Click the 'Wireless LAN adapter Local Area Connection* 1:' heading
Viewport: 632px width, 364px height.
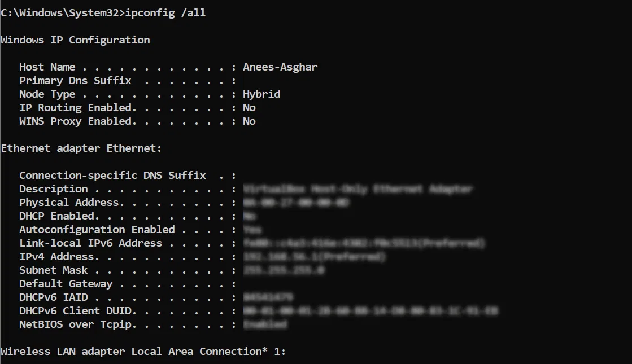click(143, 352)
